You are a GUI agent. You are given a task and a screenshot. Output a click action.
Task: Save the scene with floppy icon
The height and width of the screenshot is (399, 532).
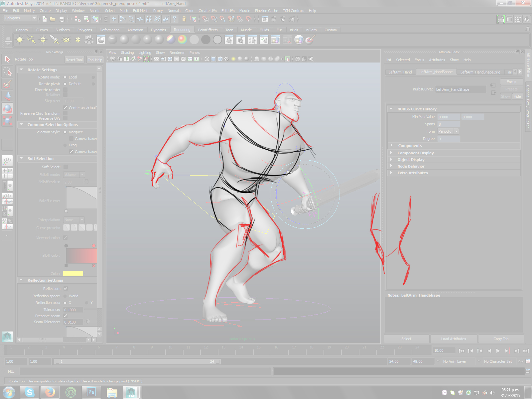pos(62,19)
